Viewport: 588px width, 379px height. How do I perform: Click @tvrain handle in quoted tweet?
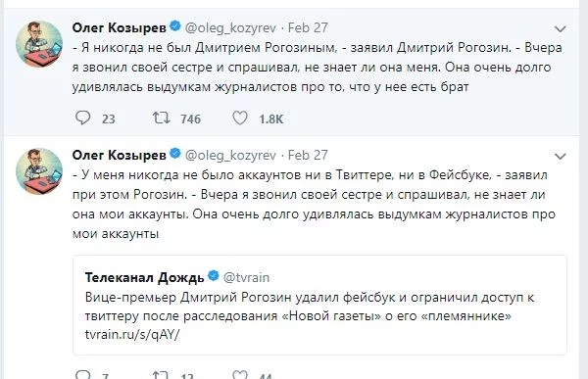click(246, 278)
